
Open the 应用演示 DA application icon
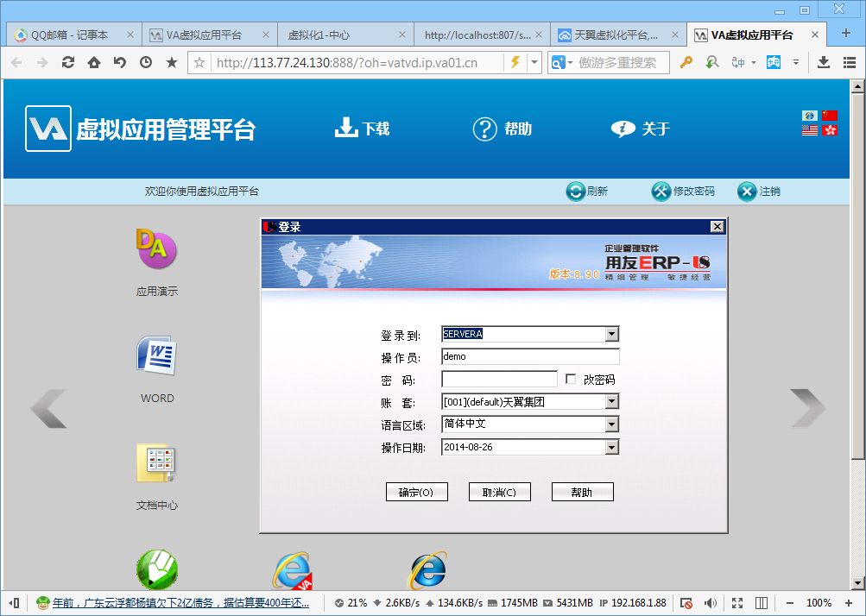pyautogui.click(x=156, y=249)
